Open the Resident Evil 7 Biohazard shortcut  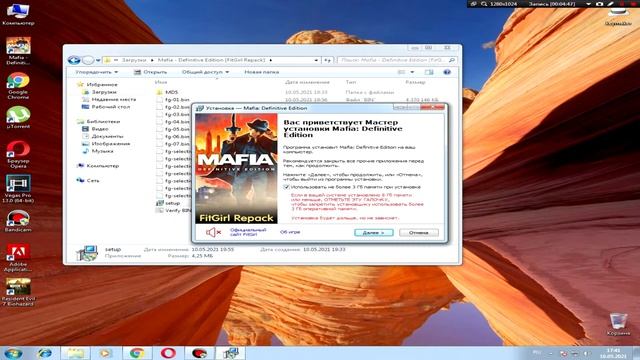tap(18, 292)
